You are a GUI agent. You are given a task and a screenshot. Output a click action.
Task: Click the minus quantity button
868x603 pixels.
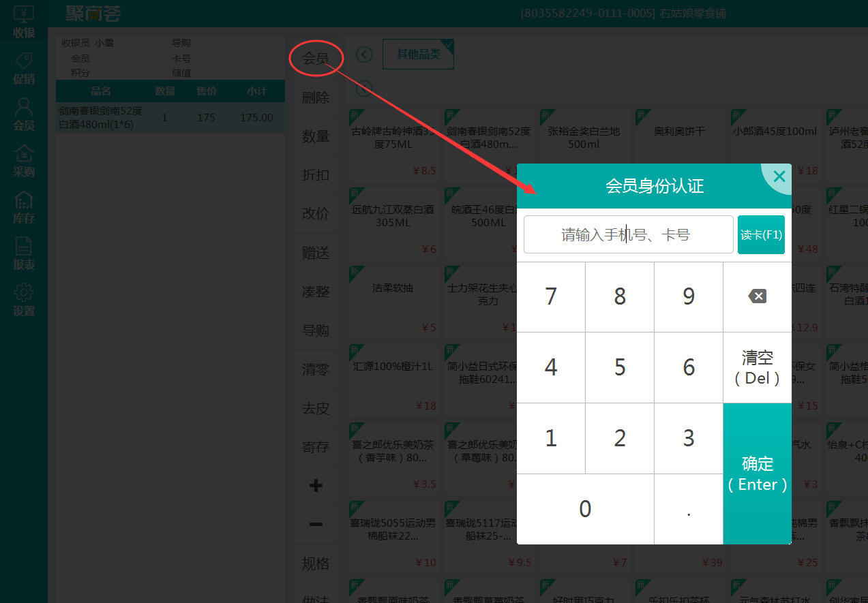point(316,525)
